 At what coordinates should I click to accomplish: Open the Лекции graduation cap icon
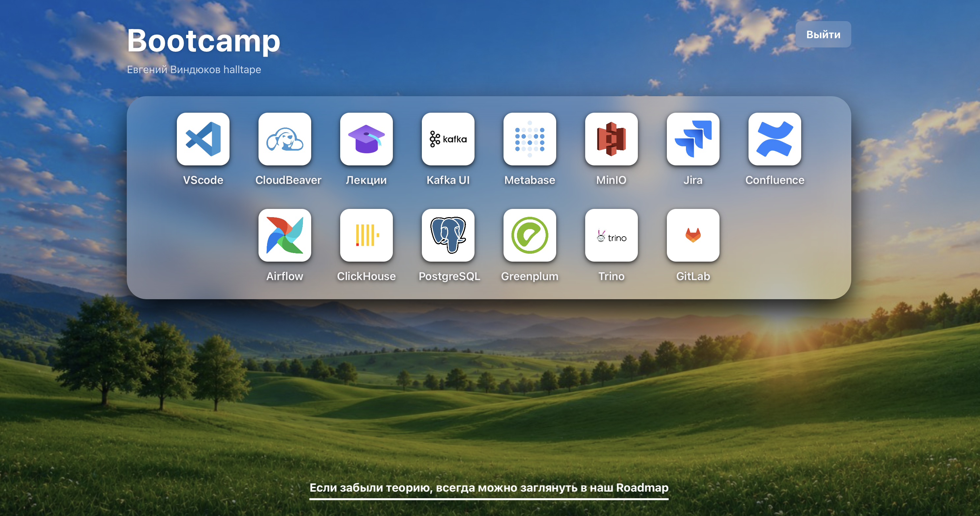pos(367,139)
